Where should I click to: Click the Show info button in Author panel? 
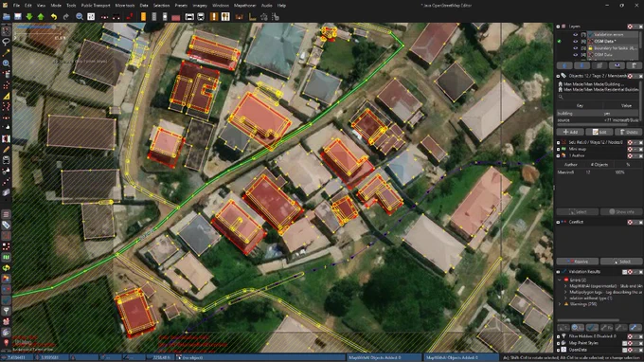pos(621,211)
